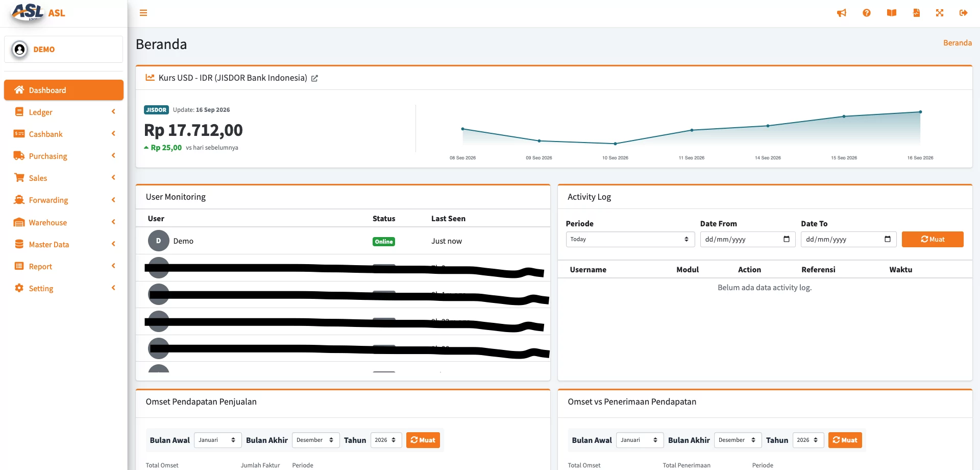Viewport: 980px width, 470px height.
Task: Click Muat button in Omset Pendapatan Penjualan
Action: tap(423, 440)
